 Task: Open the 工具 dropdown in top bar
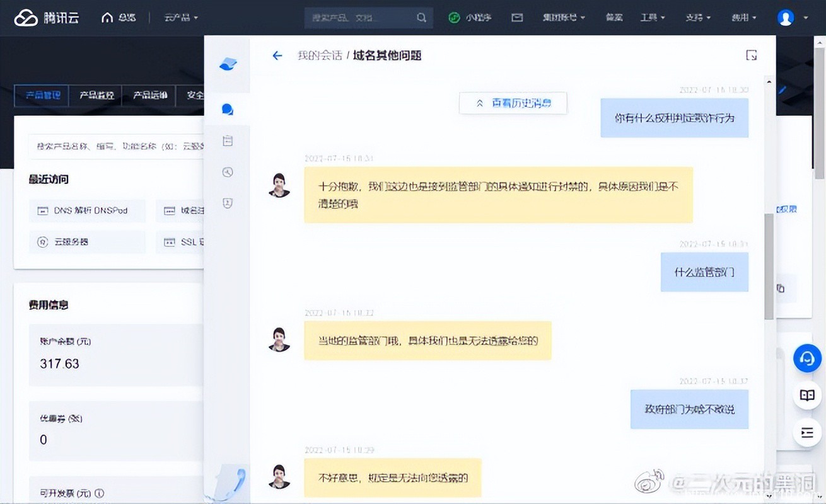653,18
